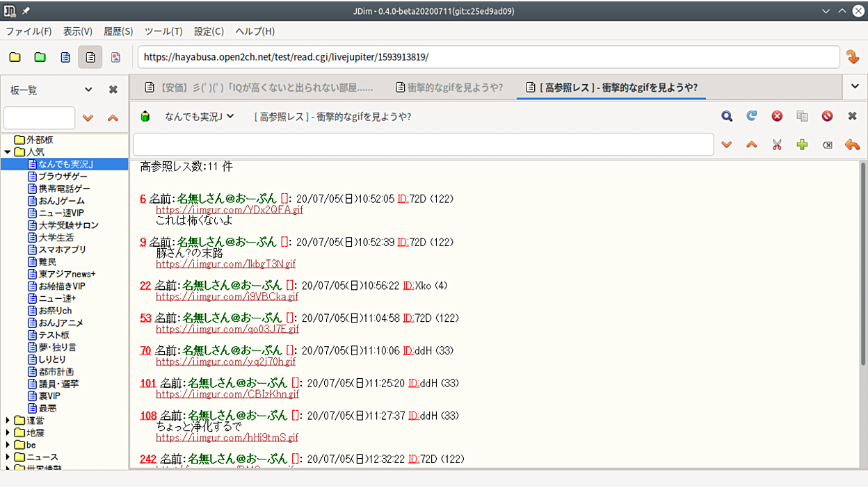868x488 pixels.
Task: Open the なんでも実況J board dropdown
Action: click(x=200, y=116)
